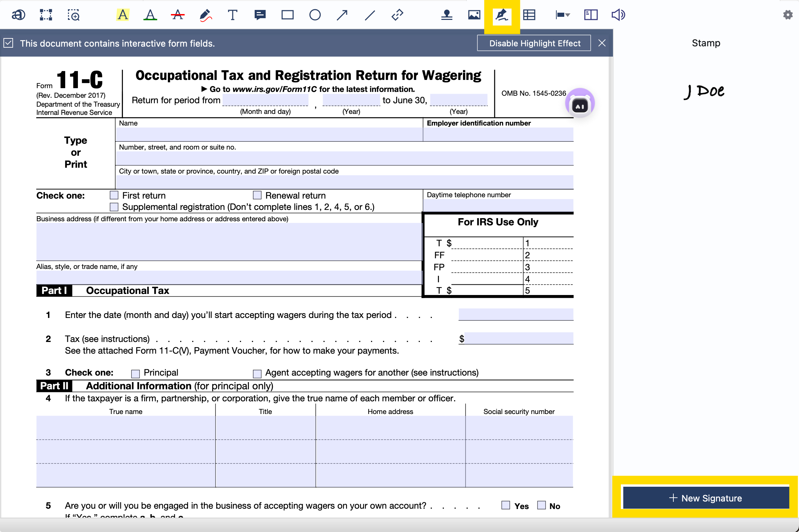799x532 pixels.
Task: Close the interactive form fields banner
Action: [602, 43]
